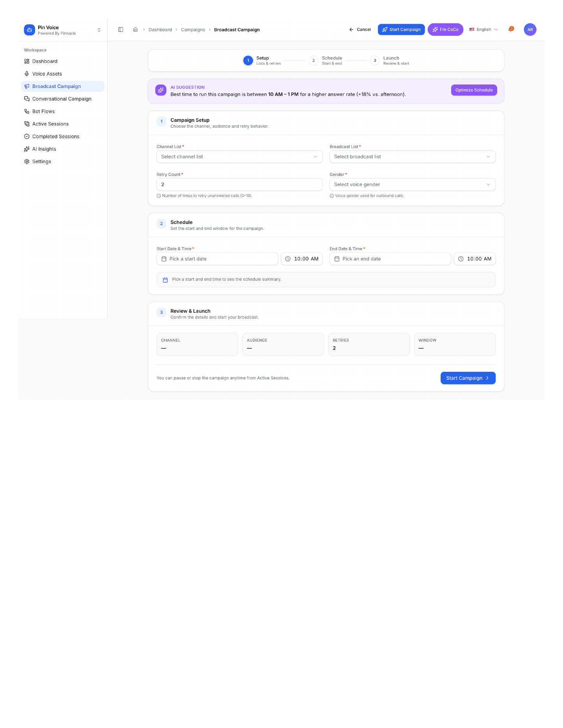
Task: Open the workspace switcher chevrons next to Pin Voice
Action: (99, 30)
